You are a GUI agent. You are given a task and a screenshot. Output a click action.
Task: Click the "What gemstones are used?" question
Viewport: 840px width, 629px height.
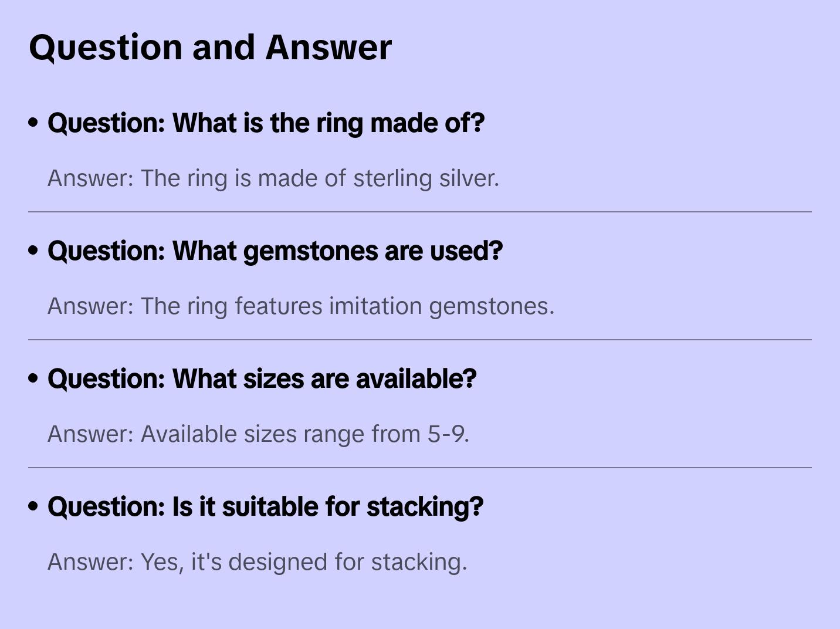tap(275, 251)
